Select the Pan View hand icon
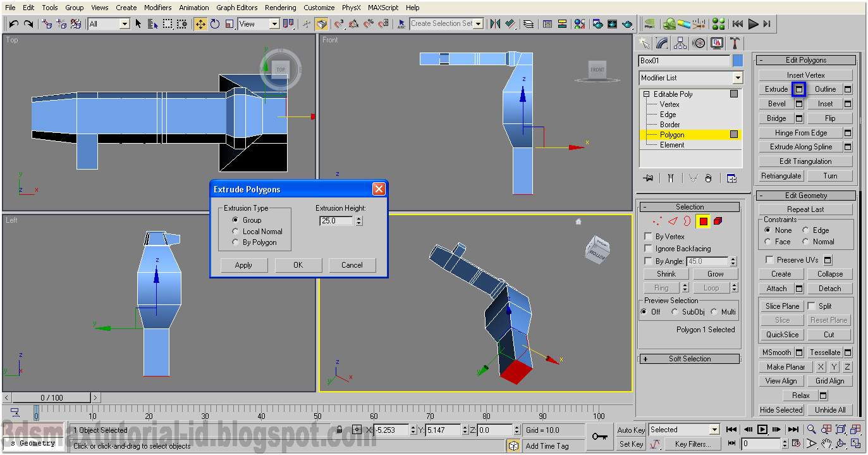868x455 pixels. coord(826,444)
